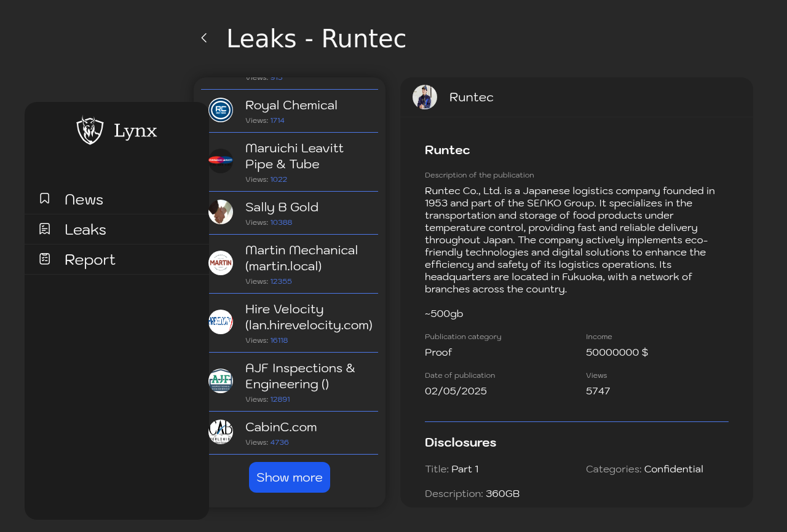This screenshot has height=532, width=787.
Task: Click the Lynx brand name text
Action: [135, 131]
